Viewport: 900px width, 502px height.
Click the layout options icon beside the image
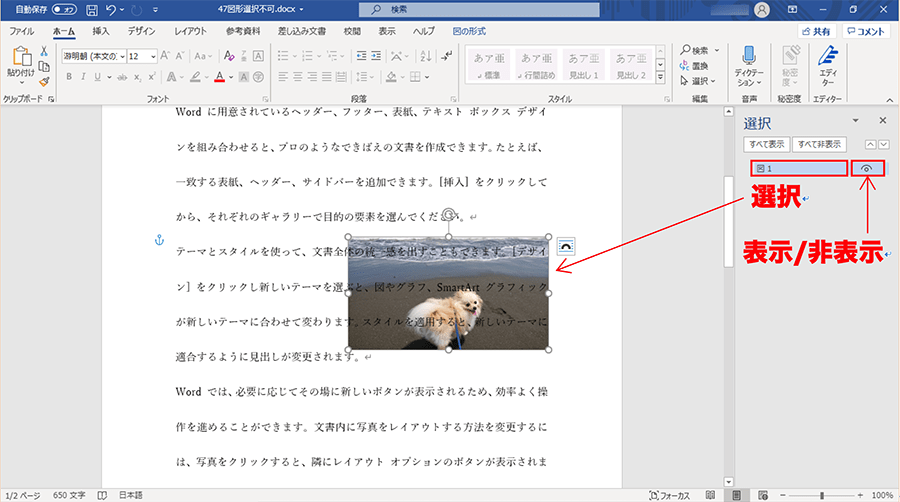(566, 246)
